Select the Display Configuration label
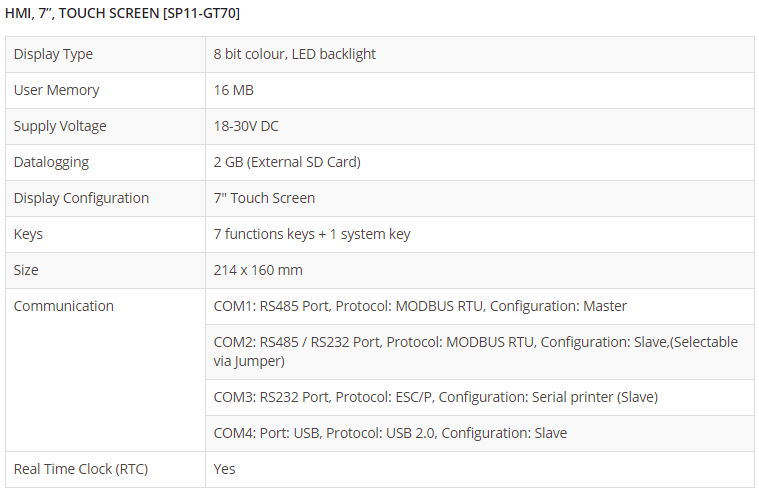759x495 pixels. pos(81,198)
